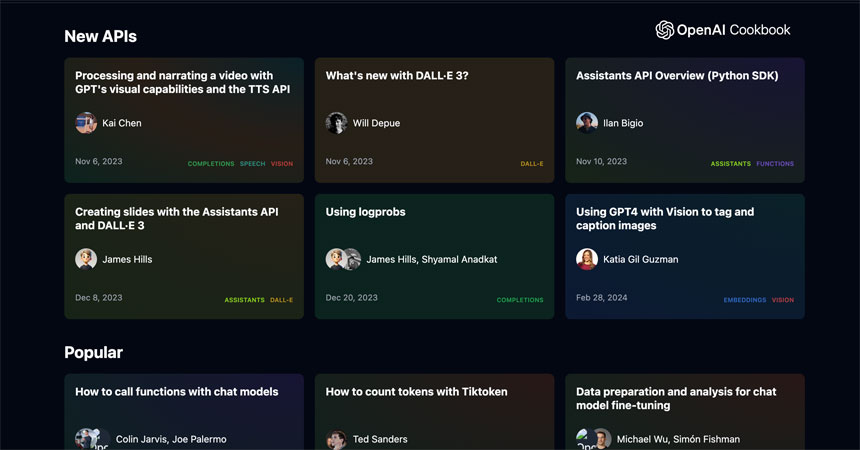Image resolution: width=860 pixels, height=450 pixels.
Task: Click COMPLETIONS tag on the Kai Chen card
Action: (211, 164)
